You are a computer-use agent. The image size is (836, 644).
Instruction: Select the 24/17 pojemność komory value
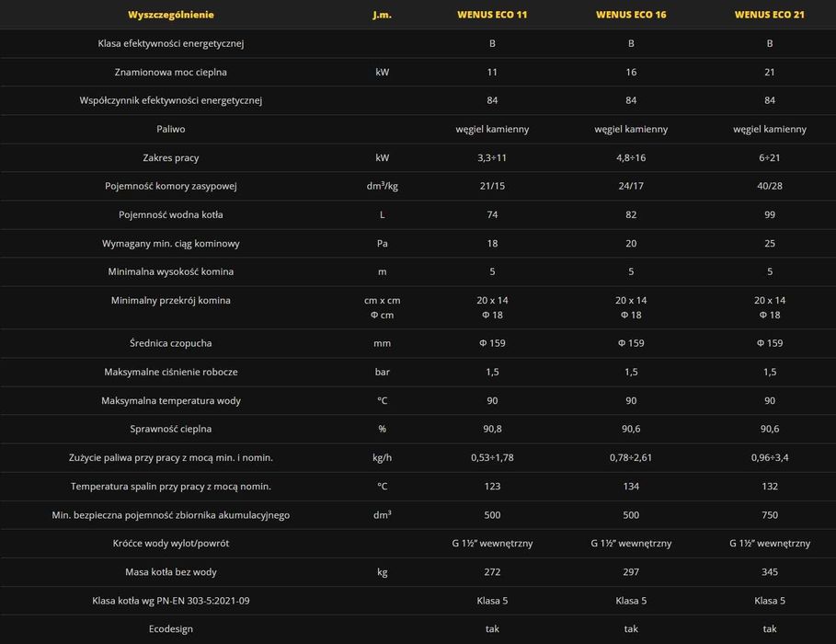(631, 186)
